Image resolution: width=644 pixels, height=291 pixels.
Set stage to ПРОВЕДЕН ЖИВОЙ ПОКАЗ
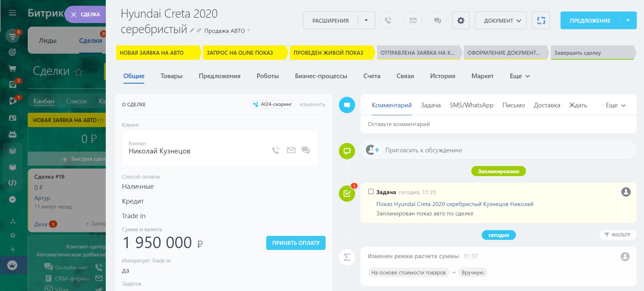pos(332,53)
